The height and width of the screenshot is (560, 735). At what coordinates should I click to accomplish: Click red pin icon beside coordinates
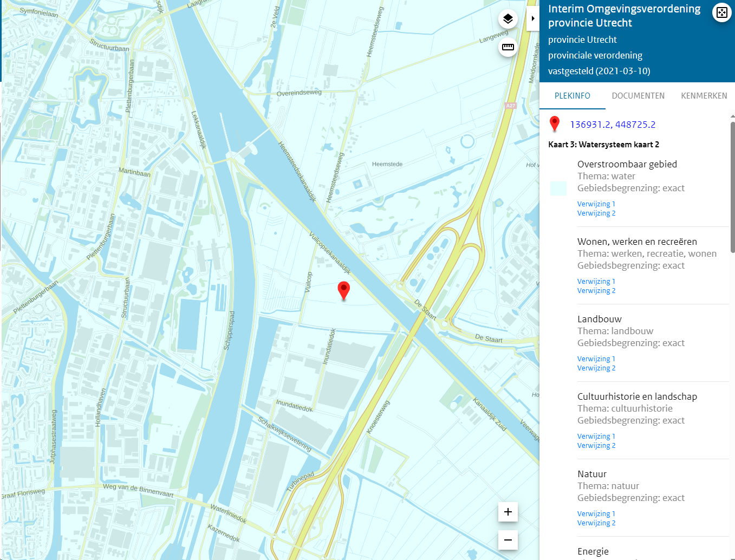554,124
